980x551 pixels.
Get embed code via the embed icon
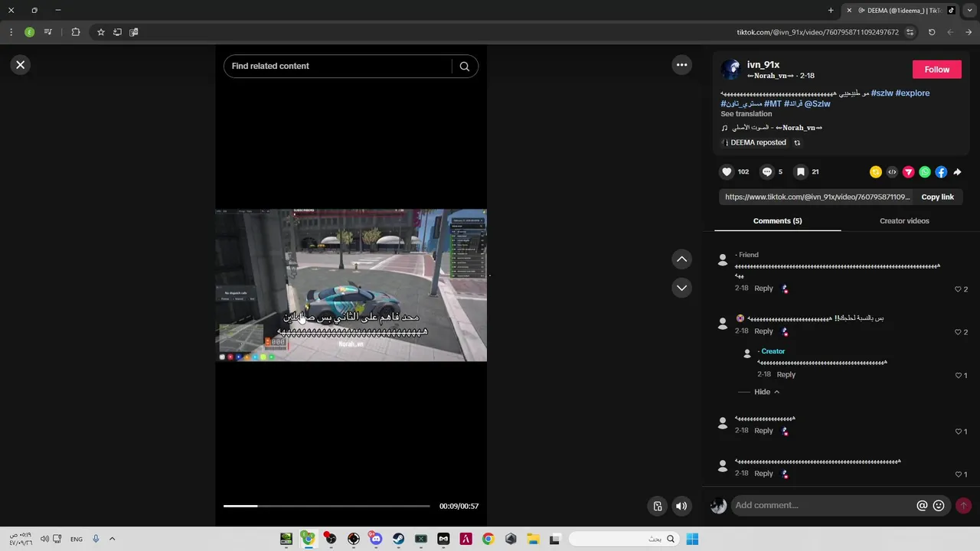pyautogui.click(x=892, y=172)
